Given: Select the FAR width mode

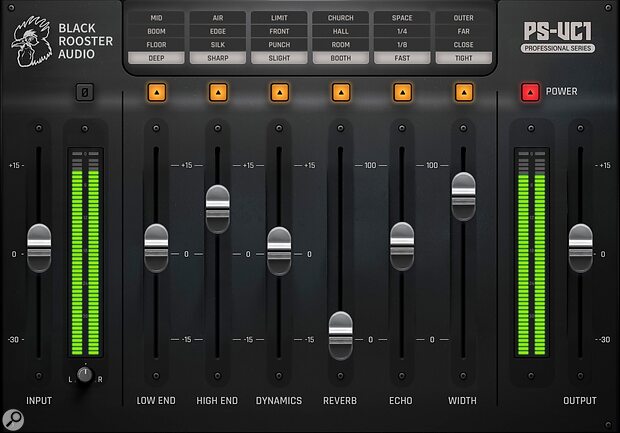Looking at the screenshot, I should (x=464, y=31).
